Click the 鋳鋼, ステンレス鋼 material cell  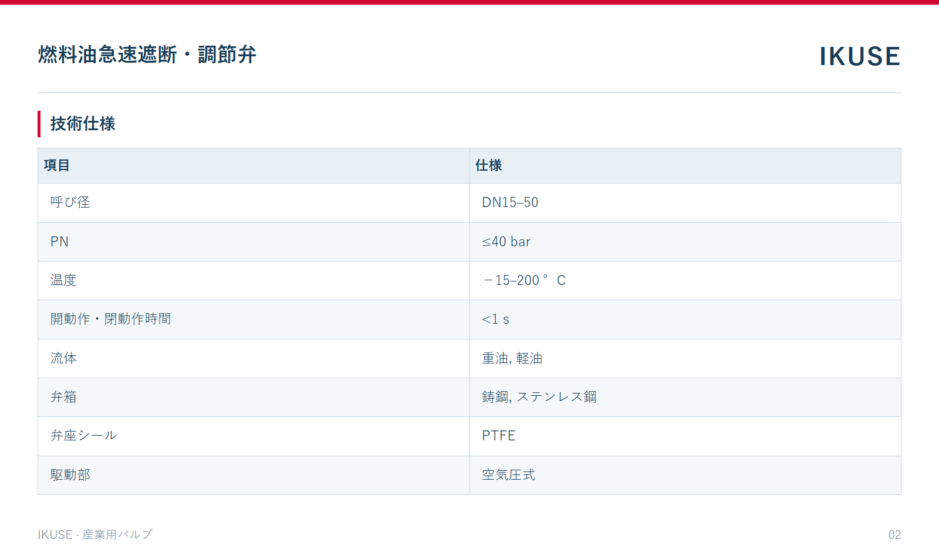click(685, 397)
